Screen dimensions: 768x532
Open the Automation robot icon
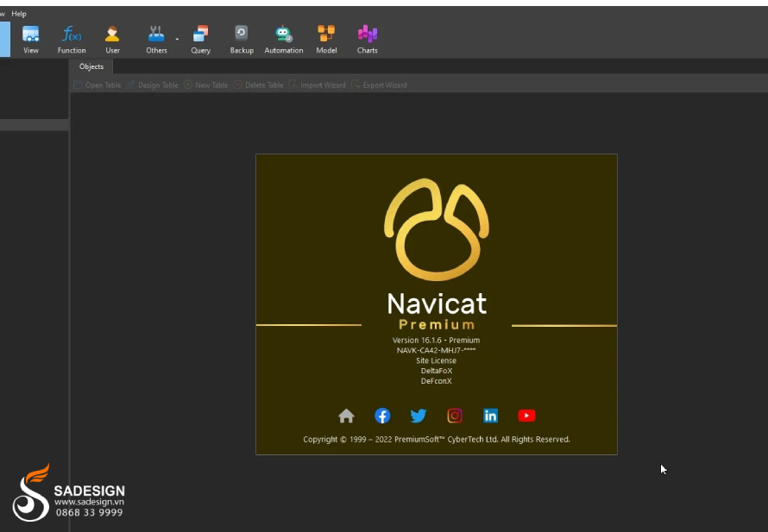[x=284, y=40]
